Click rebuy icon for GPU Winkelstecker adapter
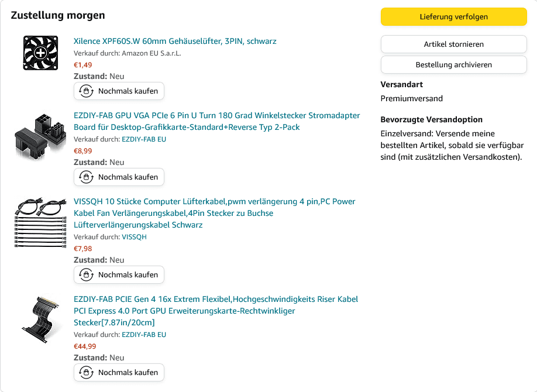This screenshot has width=537, height=392. coord(87,177)
